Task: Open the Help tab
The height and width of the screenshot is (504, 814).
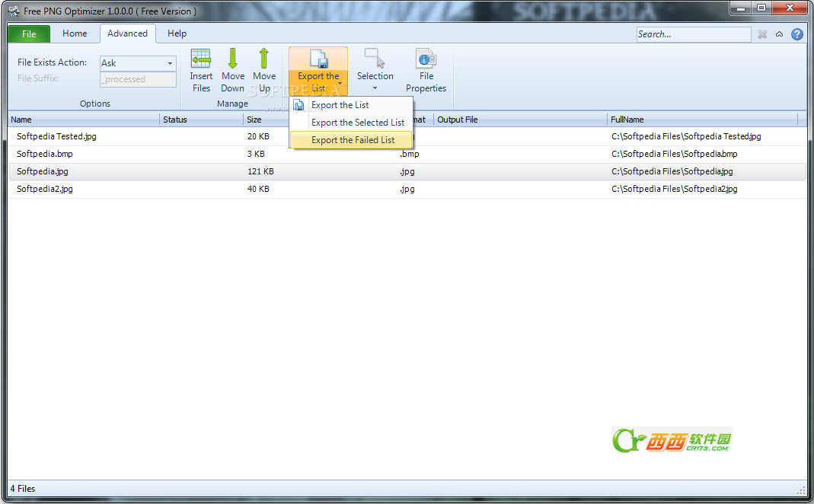Action: pos(177,33)
